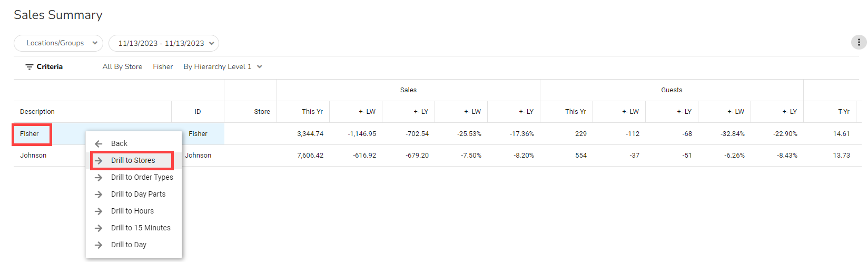Select the Fisher row description cell
The width and height of the screenshot is (868, 262).
29,134
